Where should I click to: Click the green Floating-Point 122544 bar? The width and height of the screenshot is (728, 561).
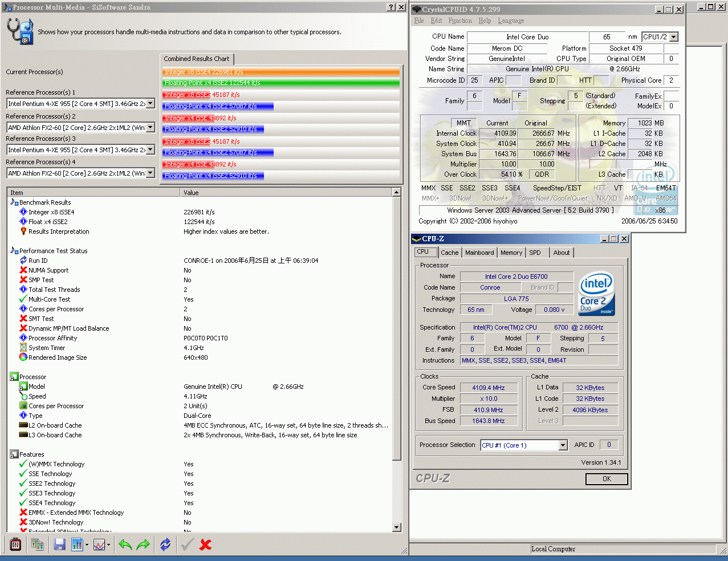pyautogui.click(x=281, y=83)
